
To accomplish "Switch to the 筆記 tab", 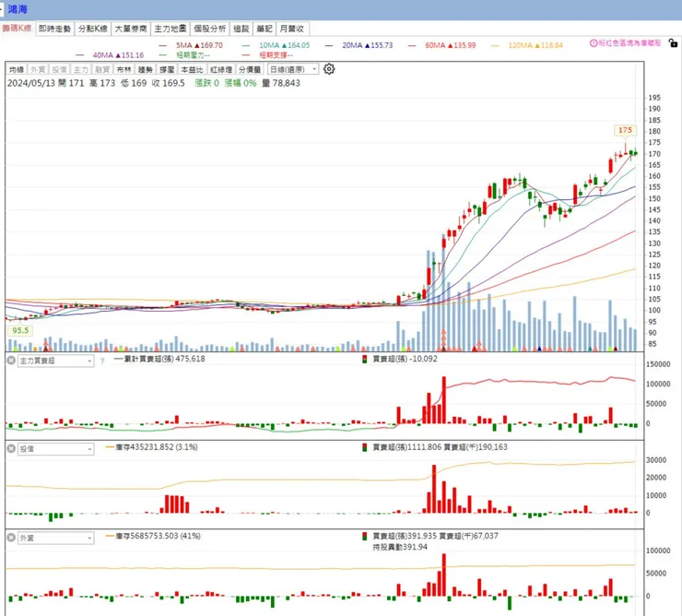I will coord(264,29).
